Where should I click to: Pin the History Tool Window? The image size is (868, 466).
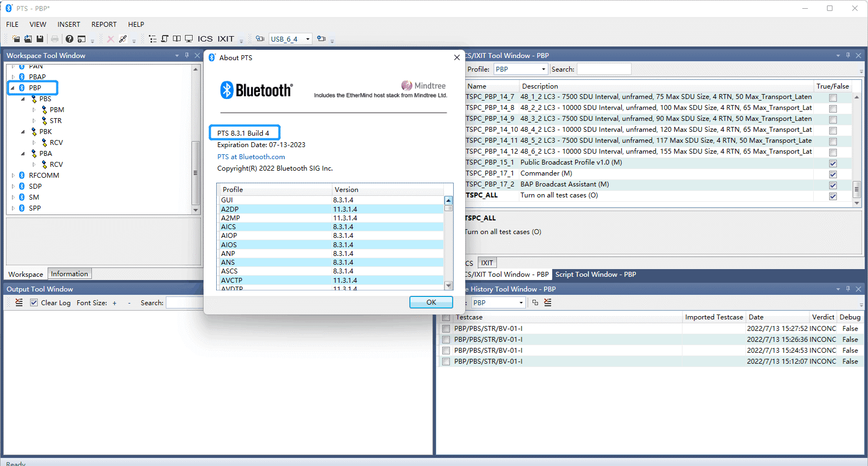848,289
